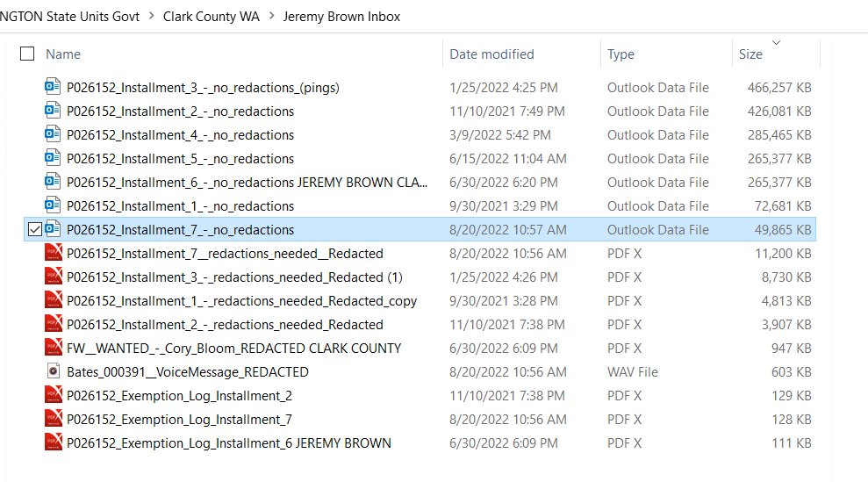Uncheck the Installment_7 no_redactions file checkbox
Viewport: 868px width, 482px height.
tap(35, 230)
